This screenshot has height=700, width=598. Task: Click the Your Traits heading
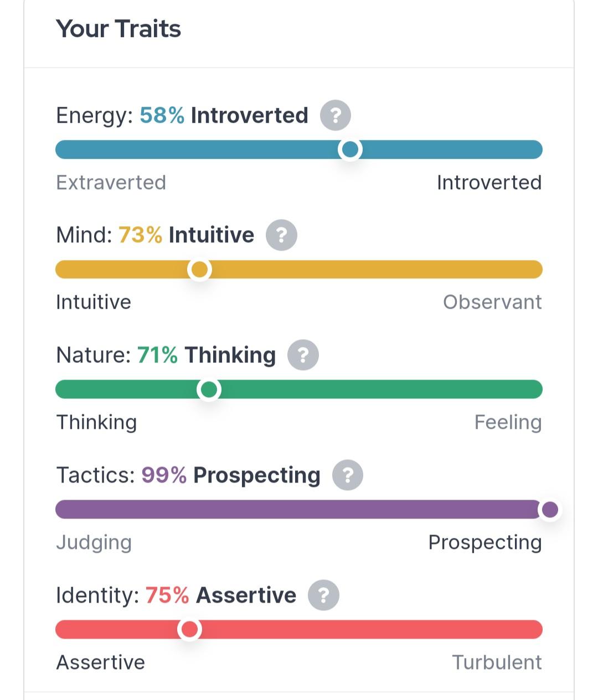tap(118, 28)
